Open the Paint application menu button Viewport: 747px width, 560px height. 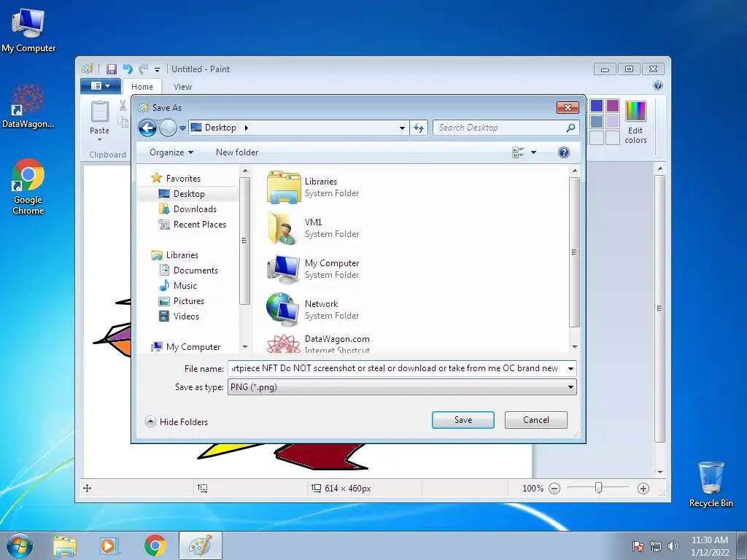point(101,86)
